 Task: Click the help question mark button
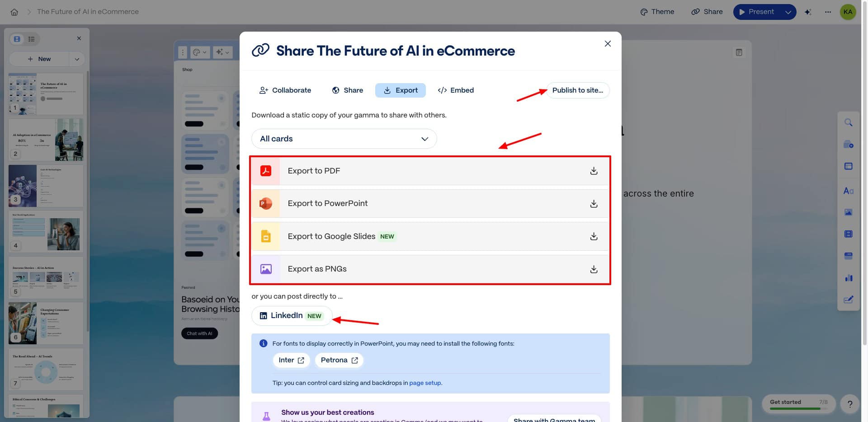849,404
